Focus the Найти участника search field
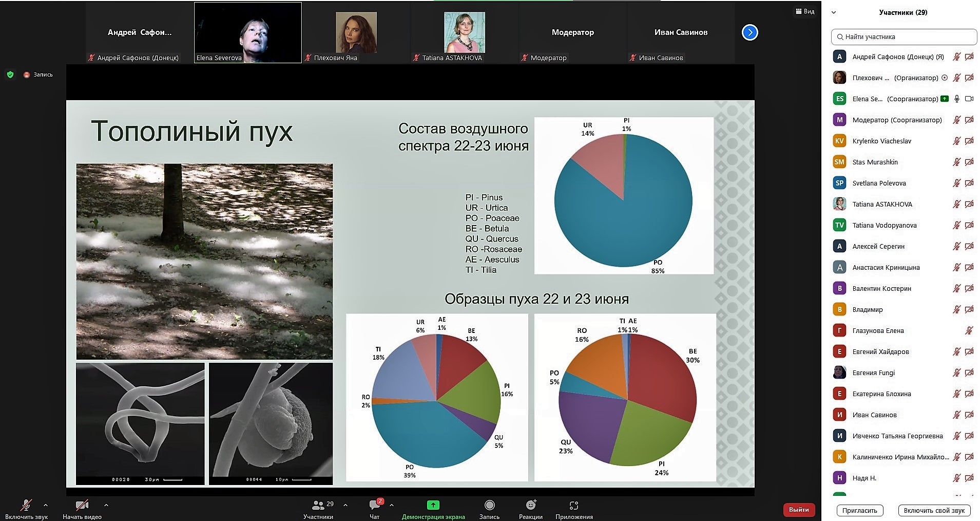This screenshot has width=980, height=521. point(904,37)
